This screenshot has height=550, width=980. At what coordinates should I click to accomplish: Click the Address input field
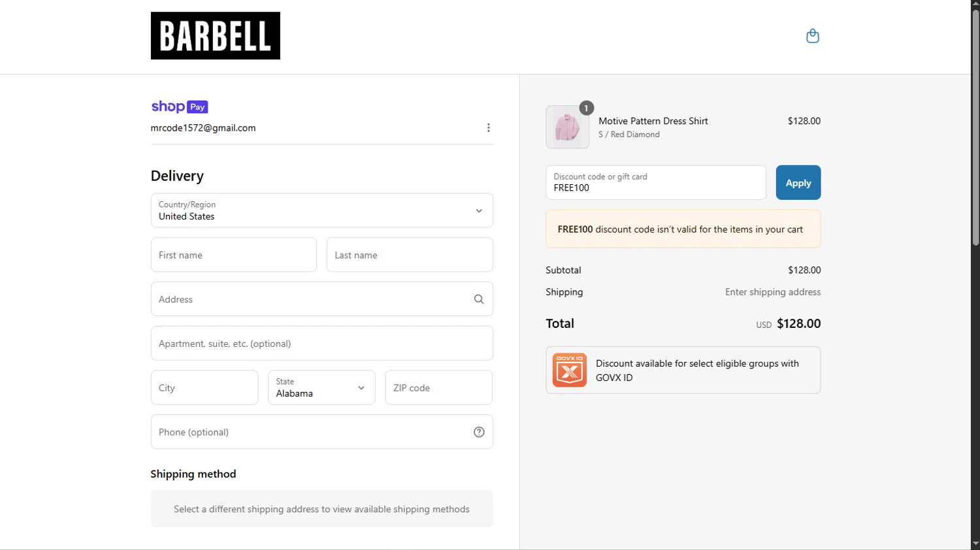tap(321, 299)
